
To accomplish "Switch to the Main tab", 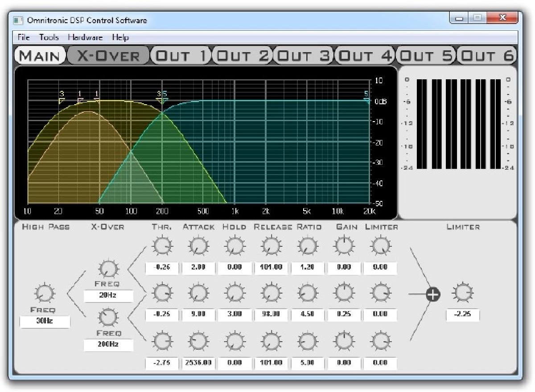I will click(x=40, y=56).
